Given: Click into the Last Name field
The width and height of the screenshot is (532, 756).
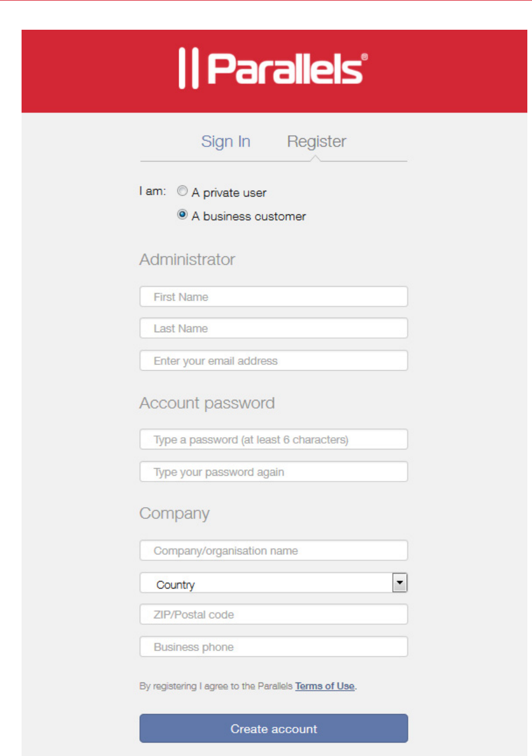Looking at the screenshot, I should [x=273, y=329].
